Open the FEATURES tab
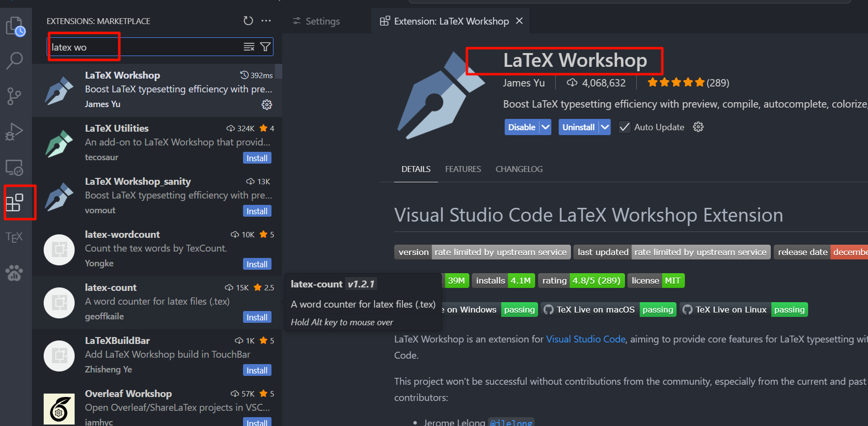Viewport: 868px width, 426px height. pos(463,169)
